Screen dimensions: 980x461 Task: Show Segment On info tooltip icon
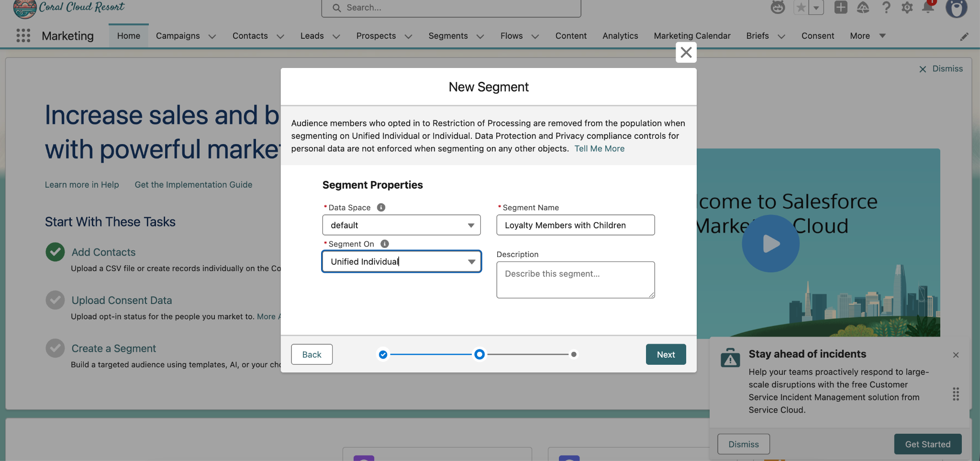(385, 244)
